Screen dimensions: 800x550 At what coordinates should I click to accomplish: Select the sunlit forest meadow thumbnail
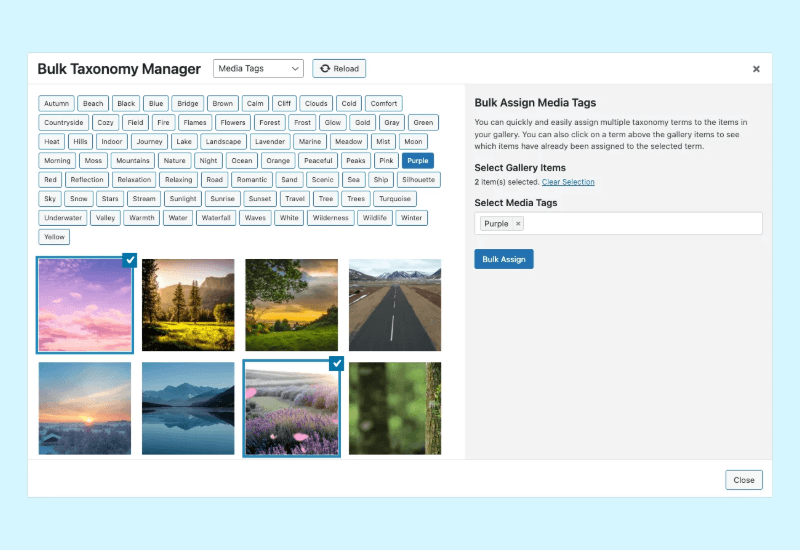point(188,305)
